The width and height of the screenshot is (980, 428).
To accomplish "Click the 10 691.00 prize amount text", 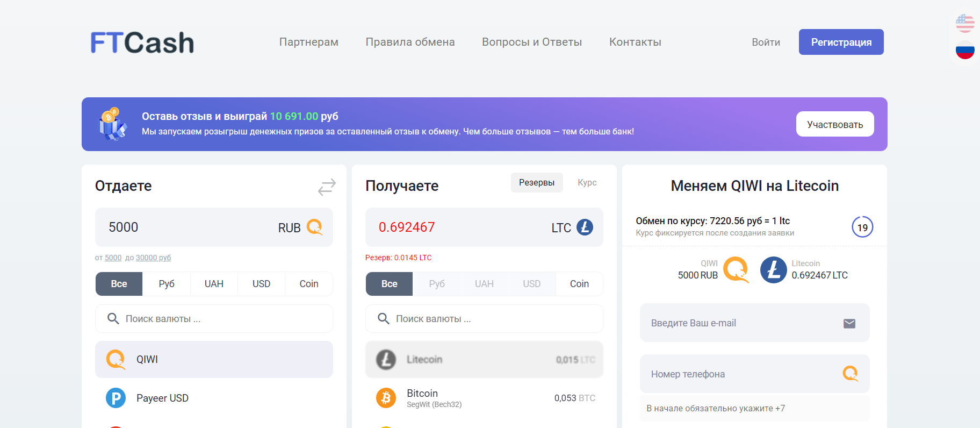I will pos(294,116).
